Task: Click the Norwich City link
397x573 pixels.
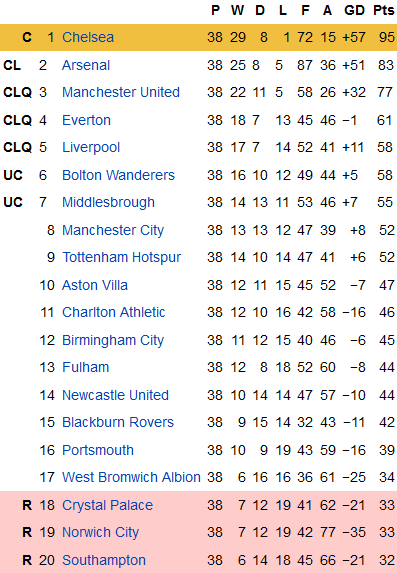Action: 101,532
